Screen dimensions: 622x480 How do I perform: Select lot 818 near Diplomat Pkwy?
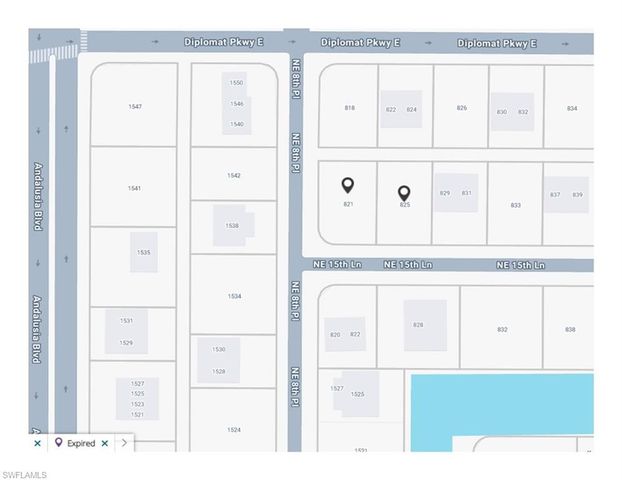point(348,108)
